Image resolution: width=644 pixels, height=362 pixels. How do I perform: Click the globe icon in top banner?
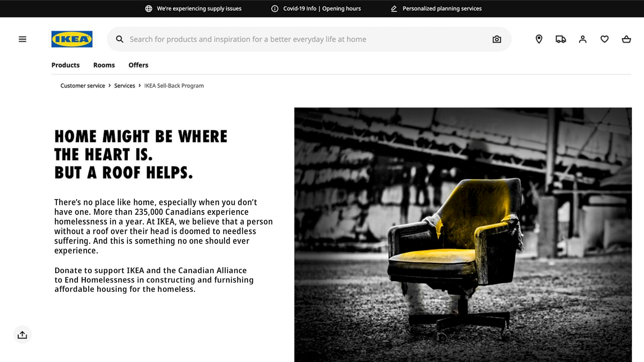click(x=149, y=8)
